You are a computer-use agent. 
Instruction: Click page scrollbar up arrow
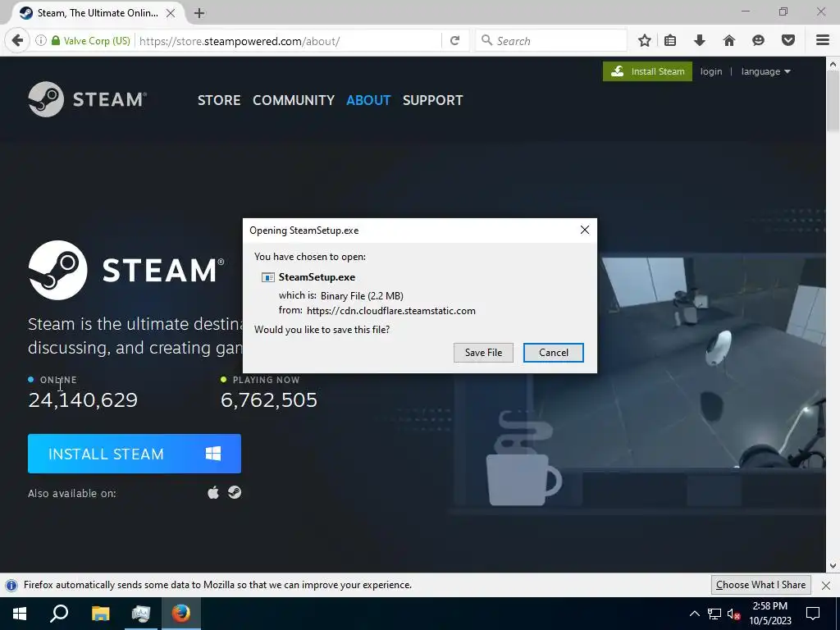(x=833, y=64)
